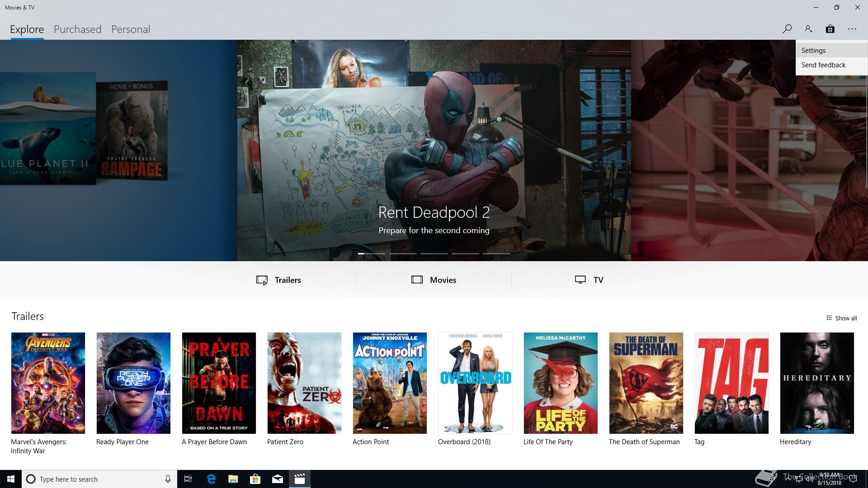Click the Movies filmstrip icon
This screenshot has height=488, width=868.
click(417, 280)
